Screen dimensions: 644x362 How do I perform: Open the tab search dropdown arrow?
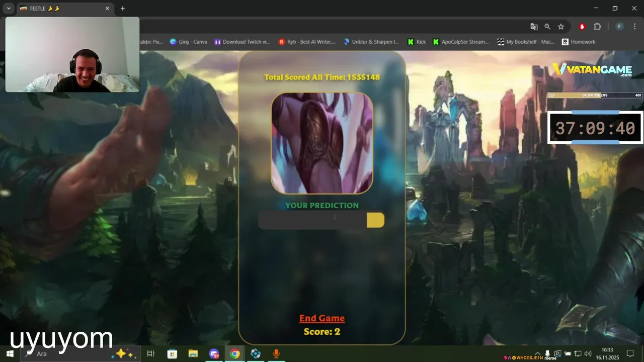click(9, 9)
